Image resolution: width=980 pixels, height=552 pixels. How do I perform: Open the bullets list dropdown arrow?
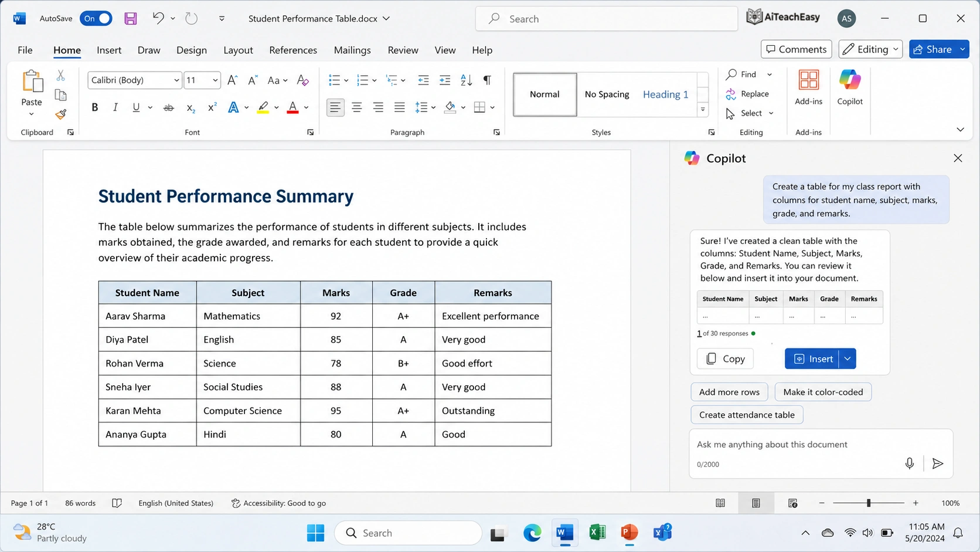(x=346, y=80)
